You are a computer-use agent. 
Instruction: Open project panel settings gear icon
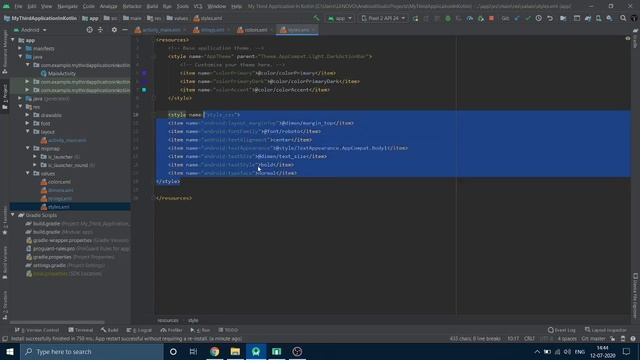point(114,30)
